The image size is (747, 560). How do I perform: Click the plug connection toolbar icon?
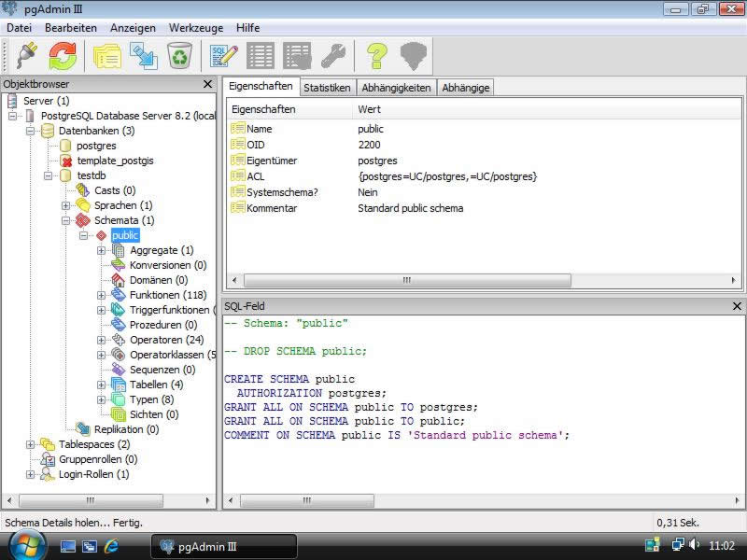(x=27, y=56)
